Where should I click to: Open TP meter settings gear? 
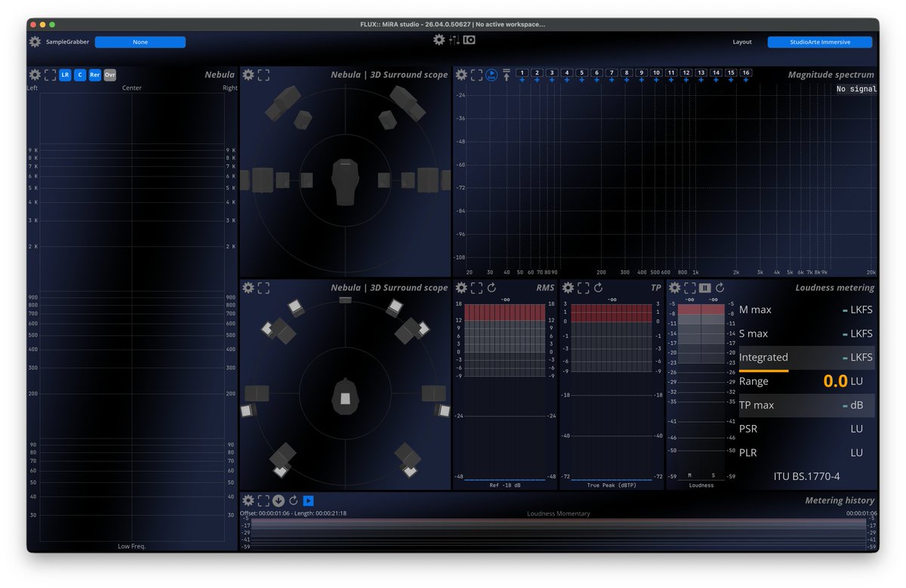[x=568, y=288]
